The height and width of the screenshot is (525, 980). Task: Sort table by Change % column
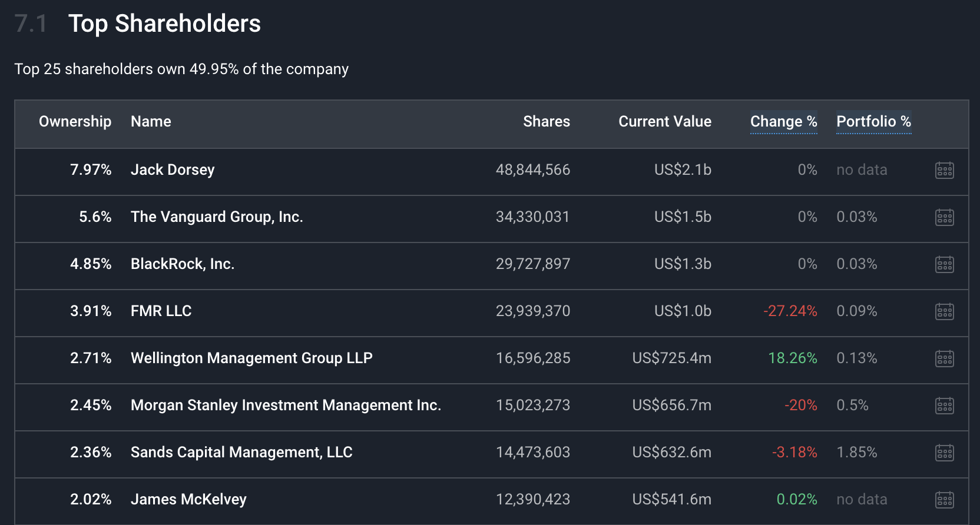[783, 122]
